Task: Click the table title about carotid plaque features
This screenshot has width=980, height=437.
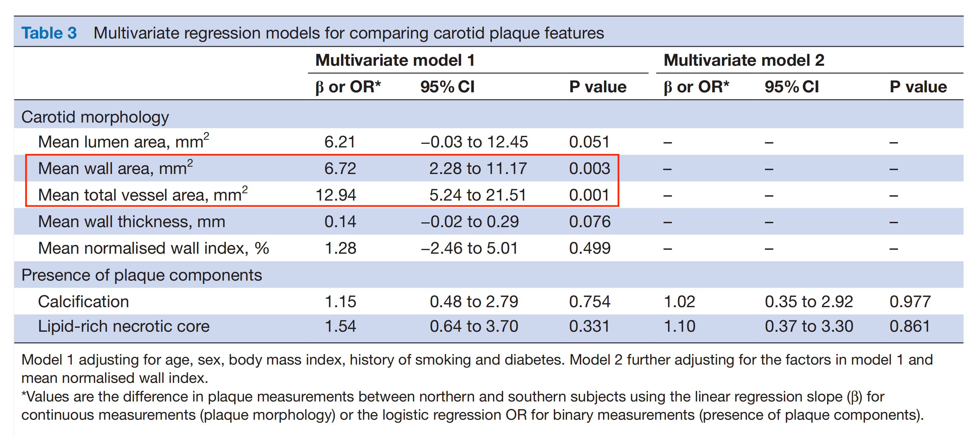Action: point(348,33)
